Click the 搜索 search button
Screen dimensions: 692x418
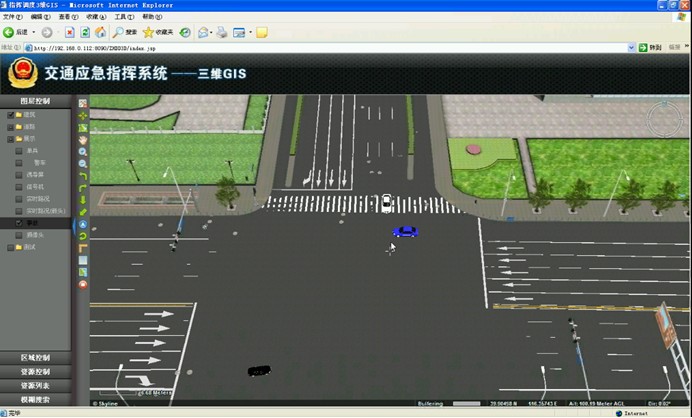click(x=125, y=32)
